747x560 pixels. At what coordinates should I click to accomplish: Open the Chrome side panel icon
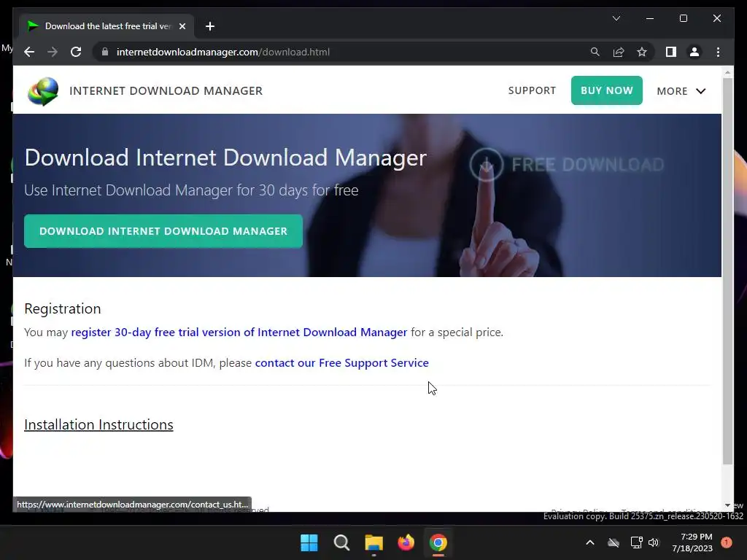[671, 52]
